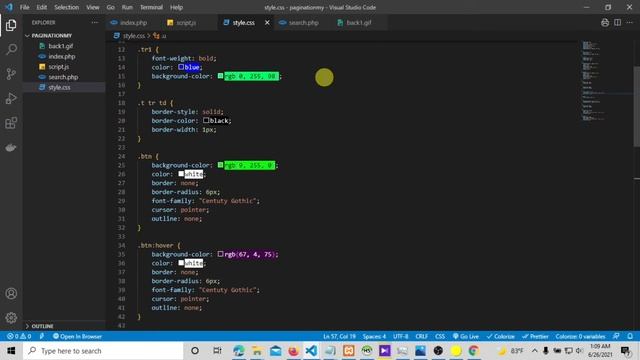Switch to the script.js tab
The width and height of the screenshot is (640, 360).
click(x=186, y=23)
